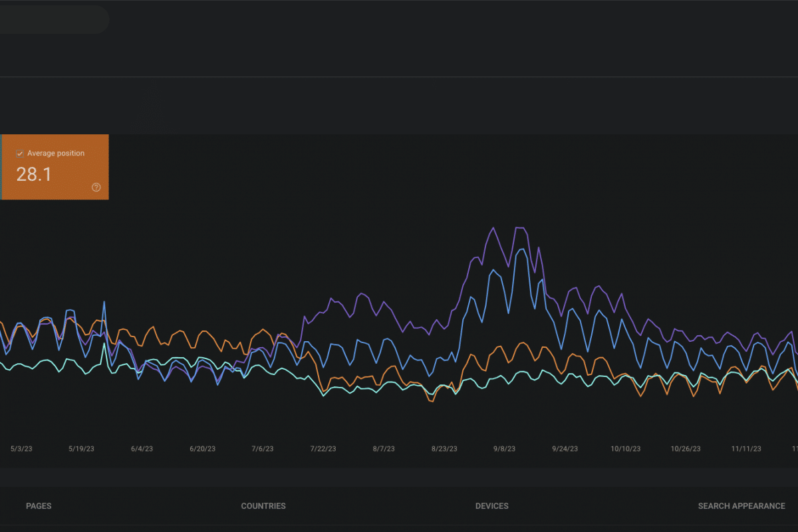This screenshot has height=532, width=798.
Task: Click the blue line spike near 5/19/23
Action: [104, 302]
